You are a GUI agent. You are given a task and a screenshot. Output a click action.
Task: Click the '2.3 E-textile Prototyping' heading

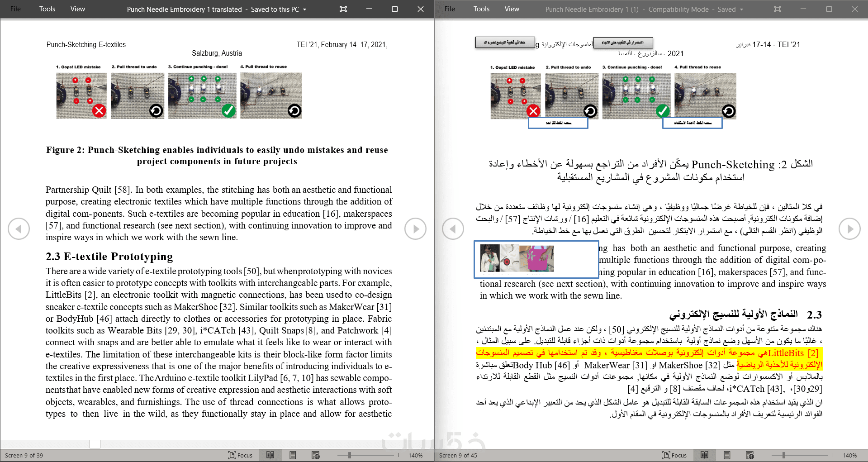(x=109, y=257)
